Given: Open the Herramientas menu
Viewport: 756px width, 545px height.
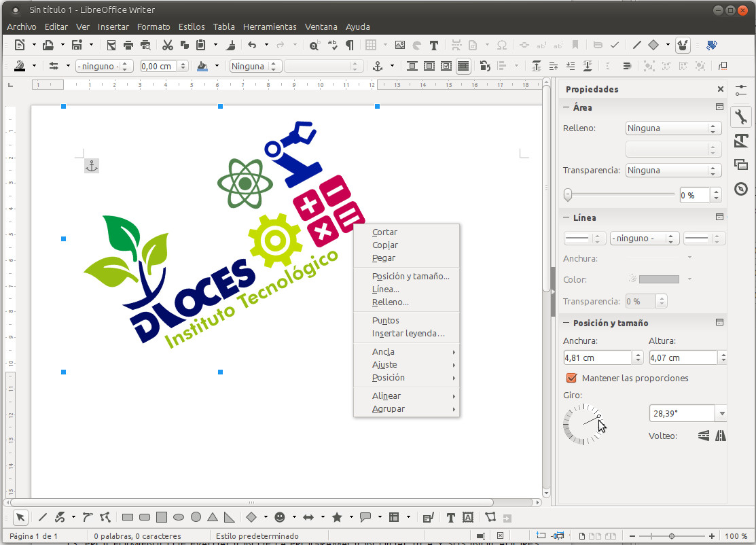Looking at the screenshot, I should (270, 27).
